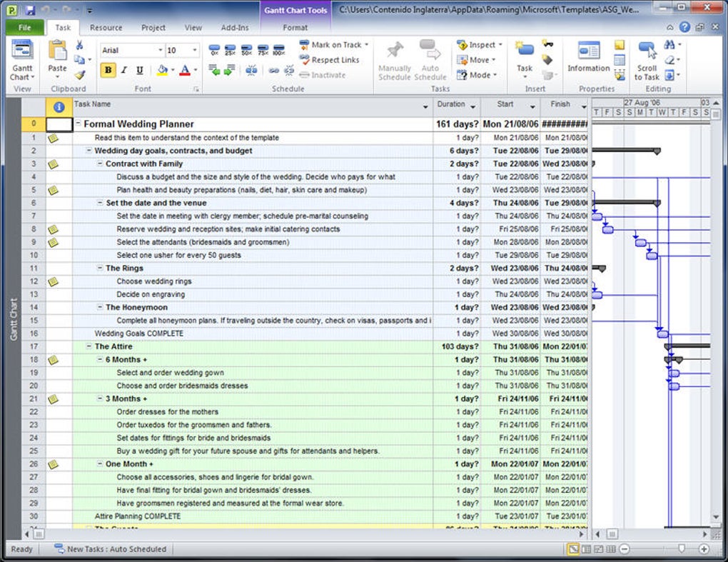Switch to the Resource ribbon tab

click(x=106, y=28)
